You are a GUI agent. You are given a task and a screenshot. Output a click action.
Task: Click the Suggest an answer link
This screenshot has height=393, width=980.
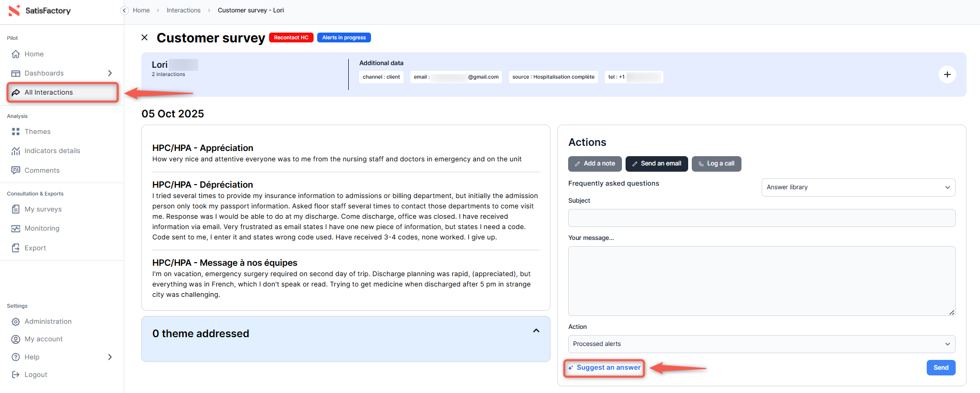pos(608,368)
